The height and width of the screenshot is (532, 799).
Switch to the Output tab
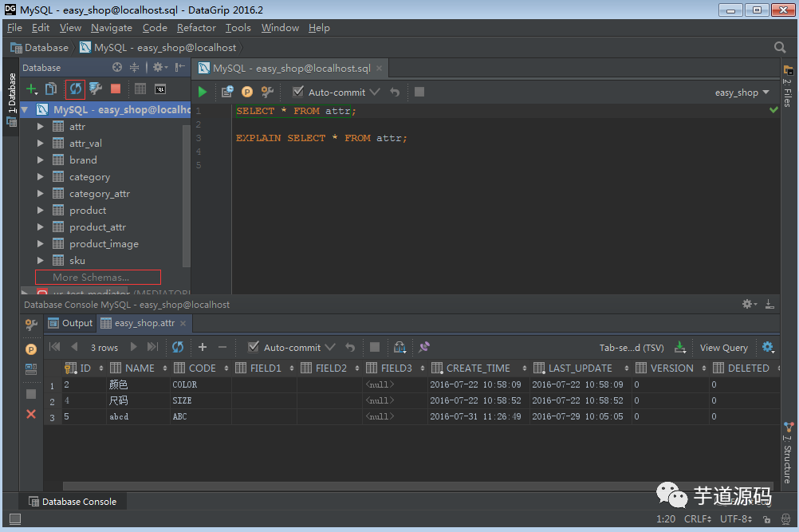(70, 323)
